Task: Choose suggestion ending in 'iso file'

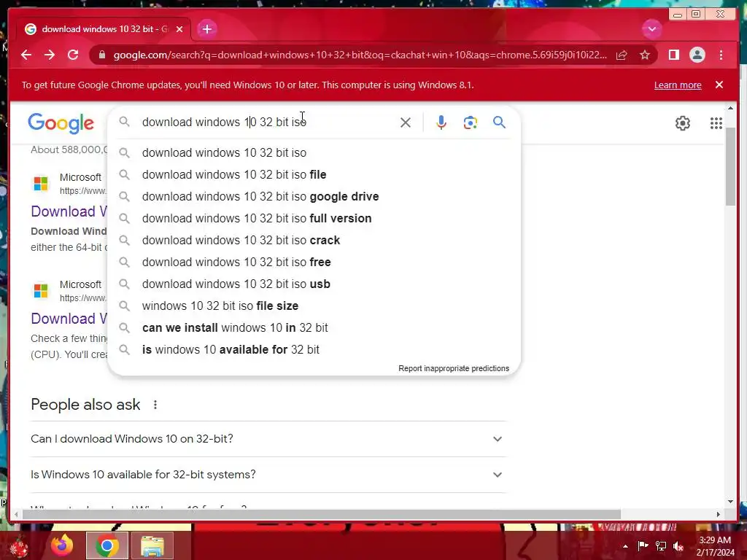Action: click(314, 175)
